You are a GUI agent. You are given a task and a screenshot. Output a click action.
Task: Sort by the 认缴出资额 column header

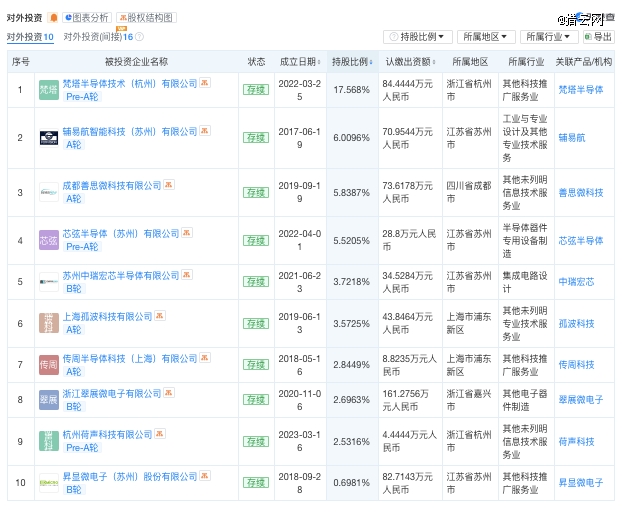point(410,62)
